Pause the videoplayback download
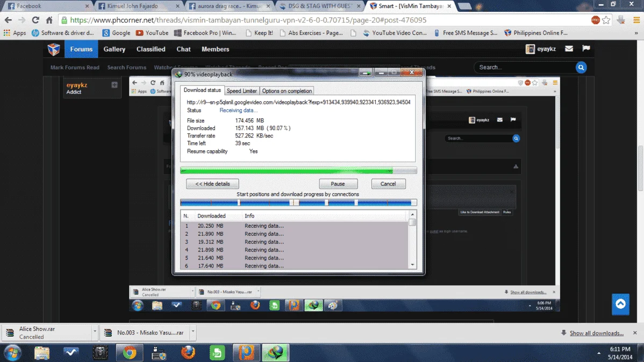Screen dimensions: 644x362 (x=338, y=184)
